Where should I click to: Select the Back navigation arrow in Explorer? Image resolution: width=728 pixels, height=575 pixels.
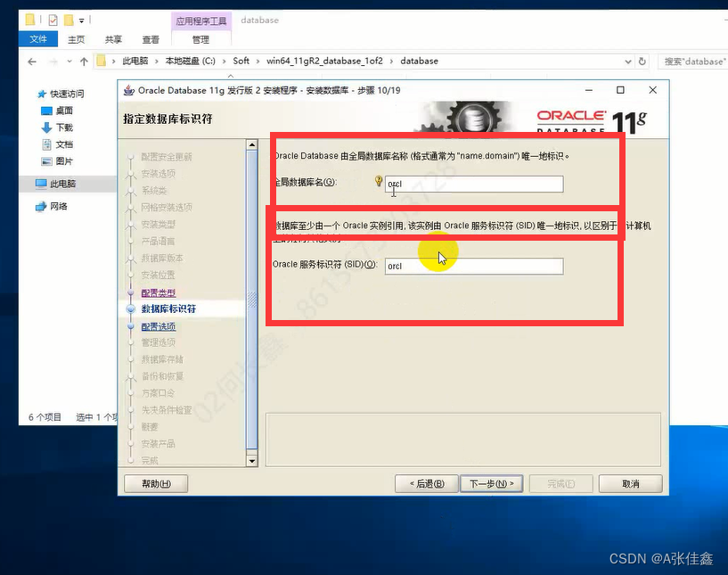(x=31, y=61)
